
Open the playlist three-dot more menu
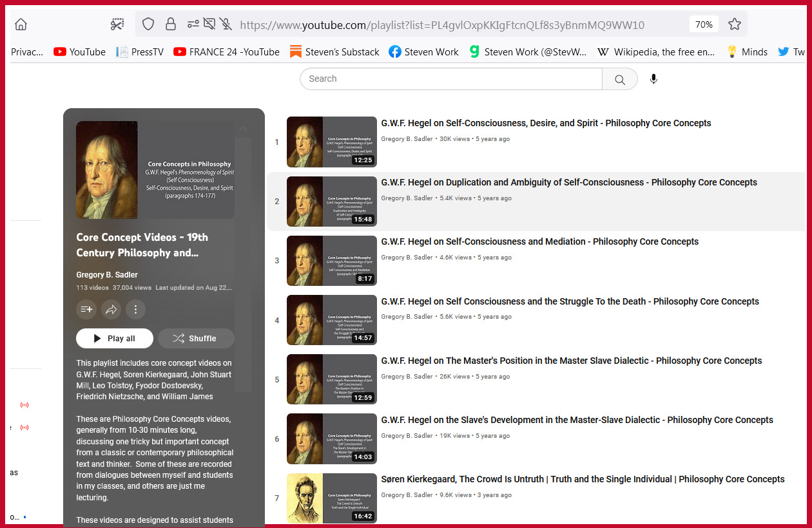click(x=135, y=310)
